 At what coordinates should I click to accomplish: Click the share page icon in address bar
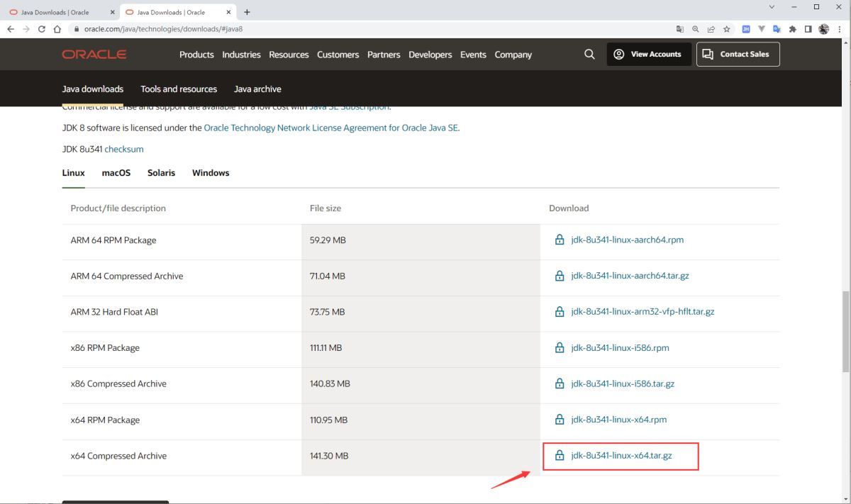point(711,29)
